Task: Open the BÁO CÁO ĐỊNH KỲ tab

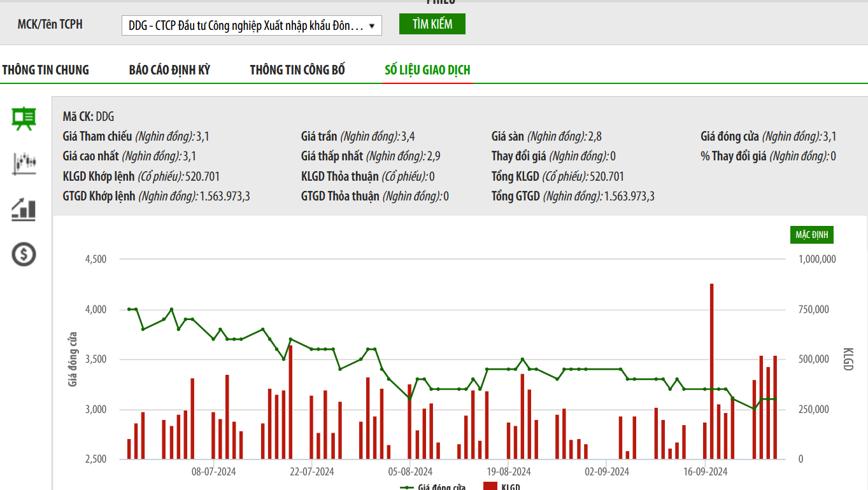Action: [x=169, y=70]
